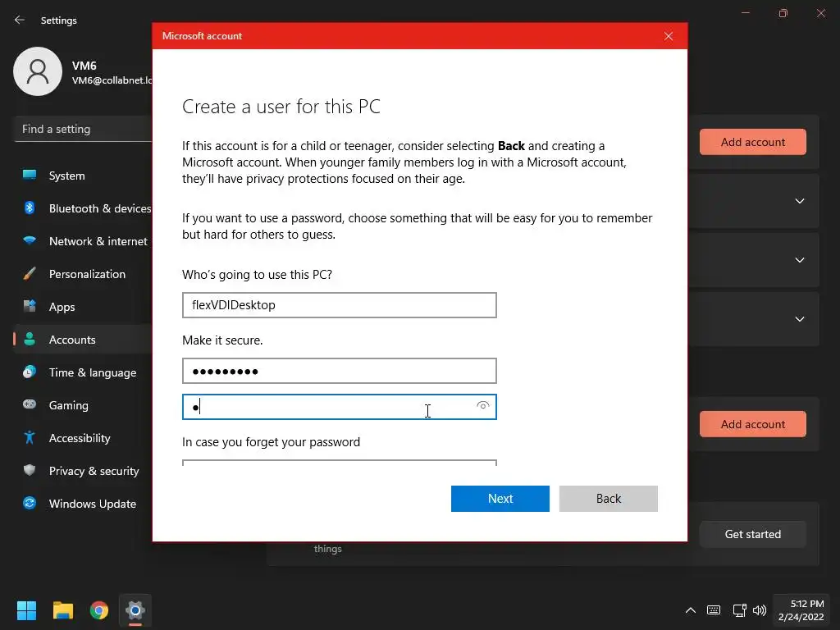
Task: Expand the second collapsed settings row chevron
Action: tap(799, 260)
